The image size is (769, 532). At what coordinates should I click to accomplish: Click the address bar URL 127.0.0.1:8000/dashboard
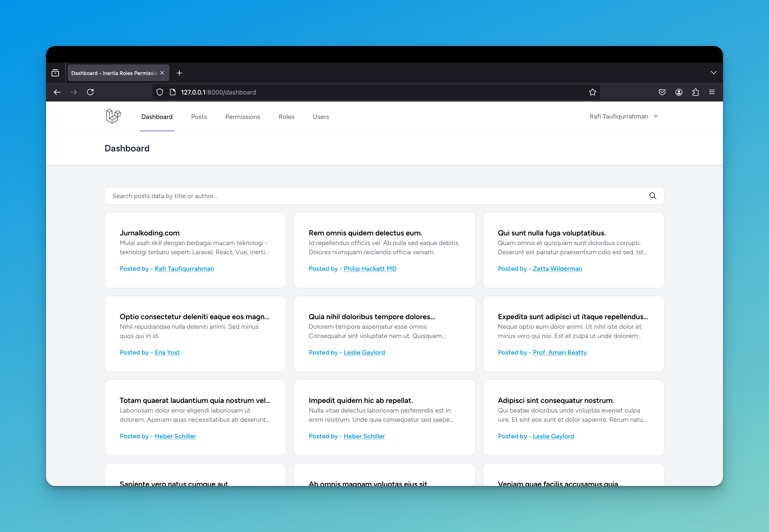(218, 92)
